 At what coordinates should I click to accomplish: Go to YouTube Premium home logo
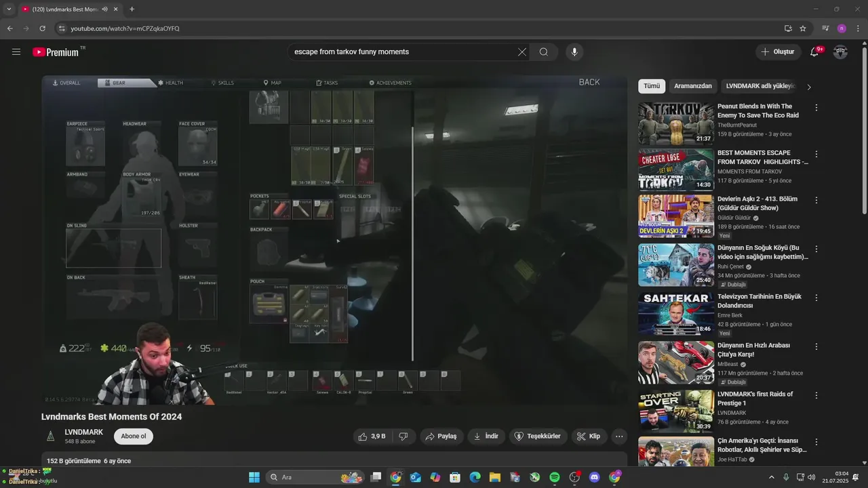point(56,52)
